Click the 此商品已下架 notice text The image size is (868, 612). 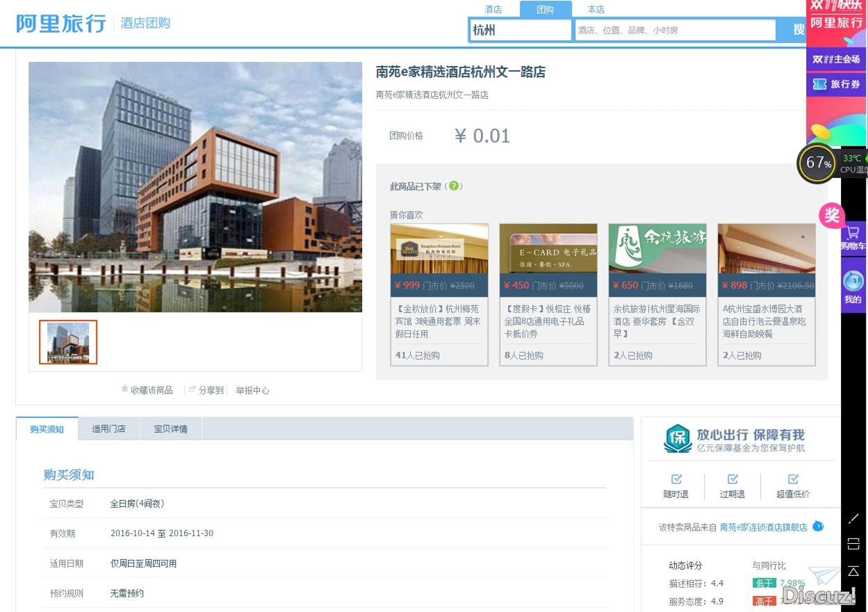pos(416,186)
